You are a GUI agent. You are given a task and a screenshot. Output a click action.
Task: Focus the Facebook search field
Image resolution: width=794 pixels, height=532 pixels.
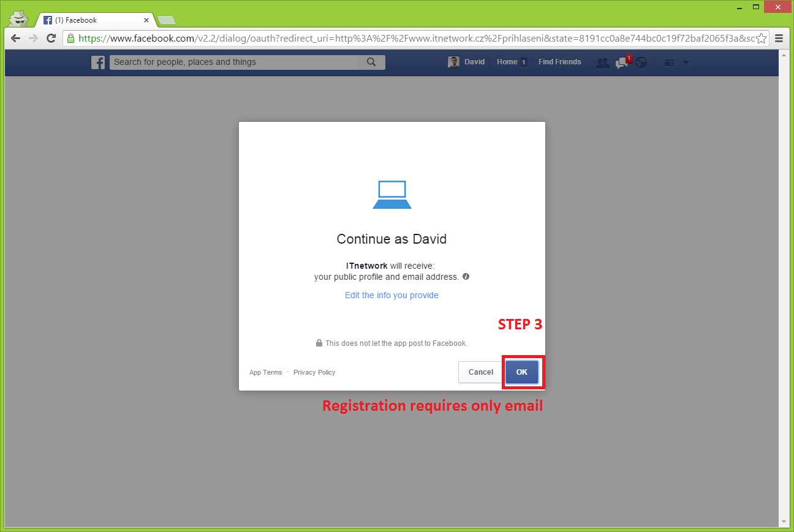[233, 62]
